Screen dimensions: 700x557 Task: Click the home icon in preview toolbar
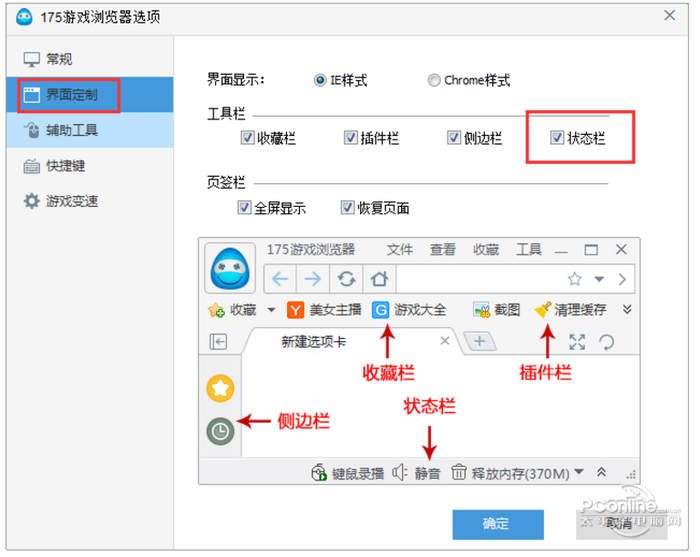click(x=379, y=279)
